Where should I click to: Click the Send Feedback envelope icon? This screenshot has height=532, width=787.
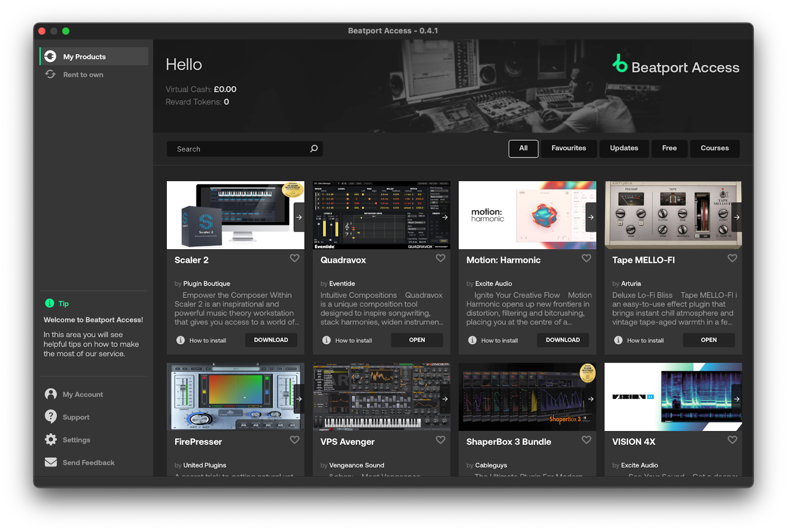tap(51, 462)
